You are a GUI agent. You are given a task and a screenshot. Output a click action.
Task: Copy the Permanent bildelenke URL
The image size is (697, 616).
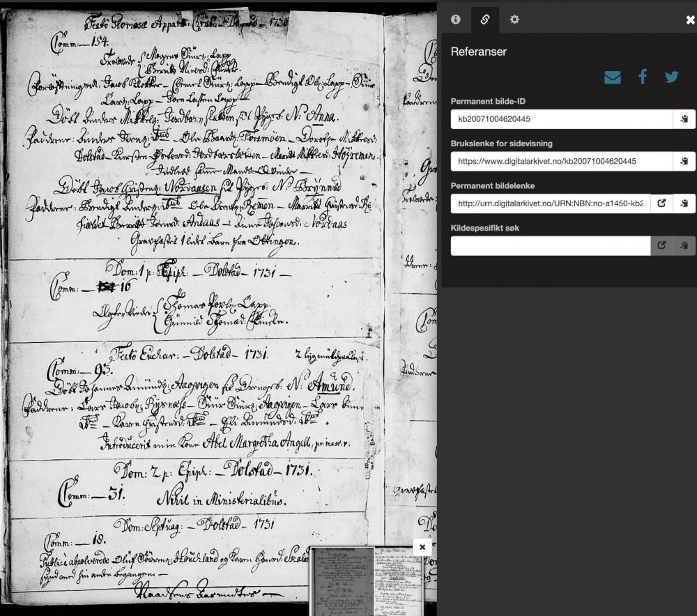[x=684, y=203]
